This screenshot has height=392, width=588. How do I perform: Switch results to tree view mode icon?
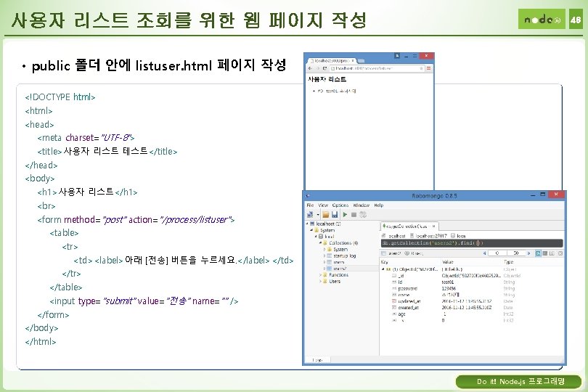point(538,253)
